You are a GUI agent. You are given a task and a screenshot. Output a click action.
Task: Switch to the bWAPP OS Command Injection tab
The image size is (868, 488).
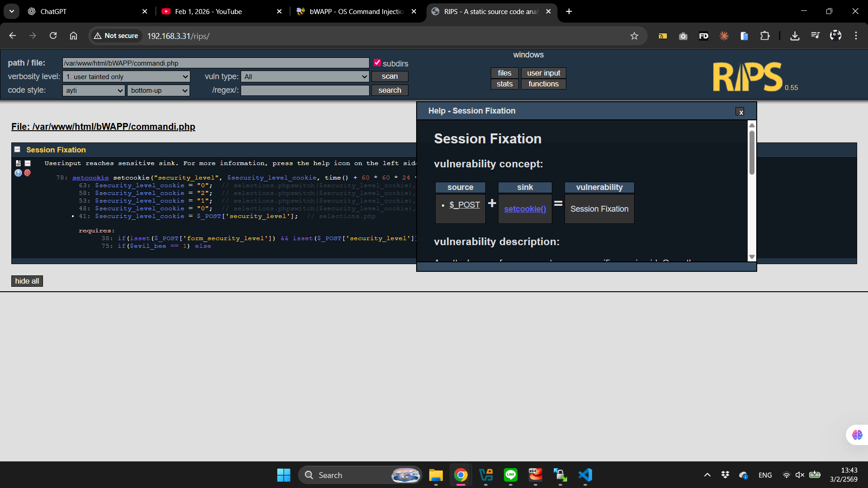click(x=356, y=11)
